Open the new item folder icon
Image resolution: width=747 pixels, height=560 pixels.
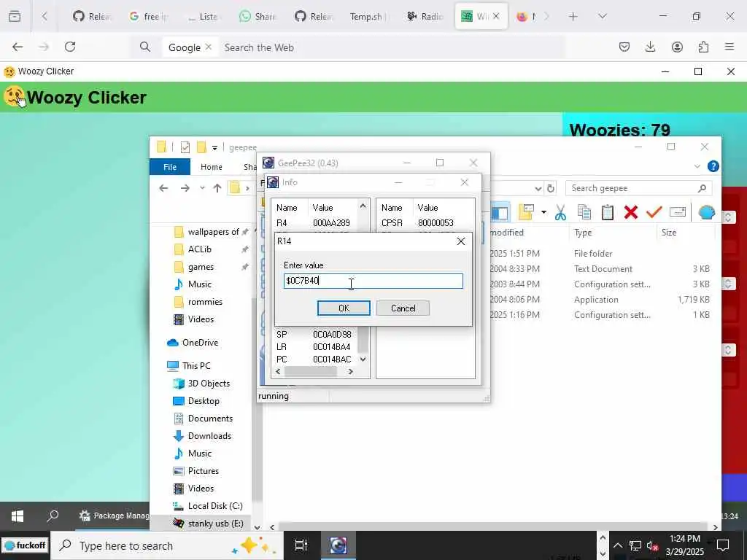click(x=526, y=212)
